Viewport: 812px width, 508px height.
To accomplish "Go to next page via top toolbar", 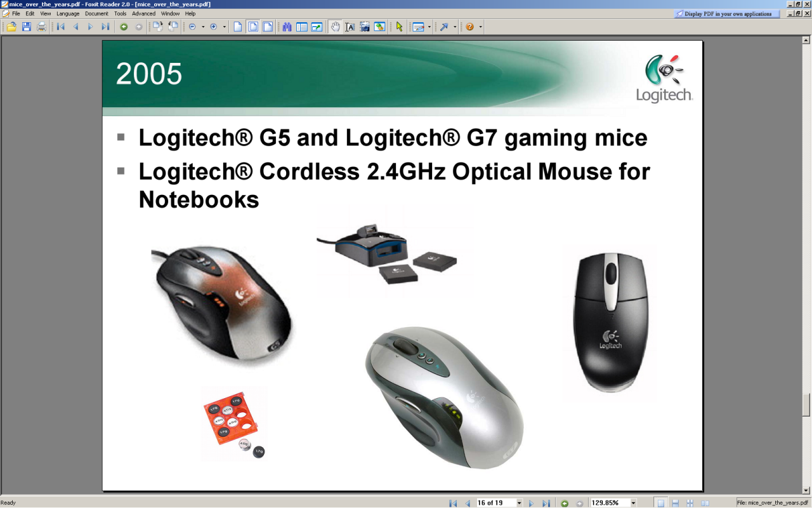I will pos(90,27).
